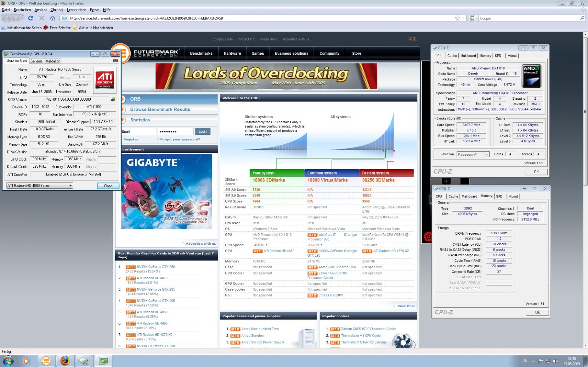
Task: Click the Firefox back arrow button
Action: click(7, 18)
